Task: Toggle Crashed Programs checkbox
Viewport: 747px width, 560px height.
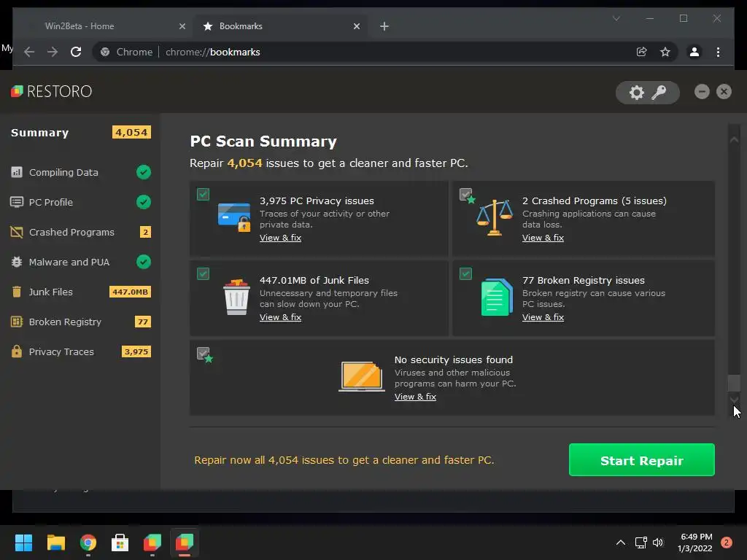Action: 465,194
